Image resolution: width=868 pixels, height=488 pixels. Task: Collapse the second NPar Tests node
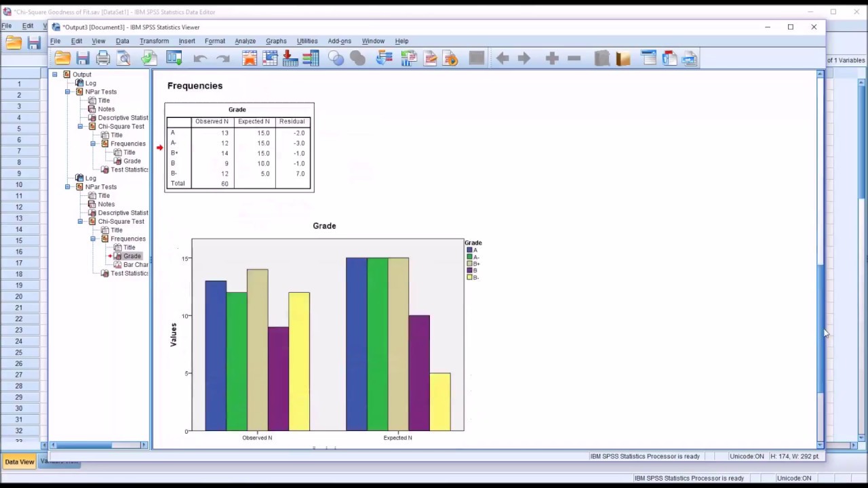[68, 186]
